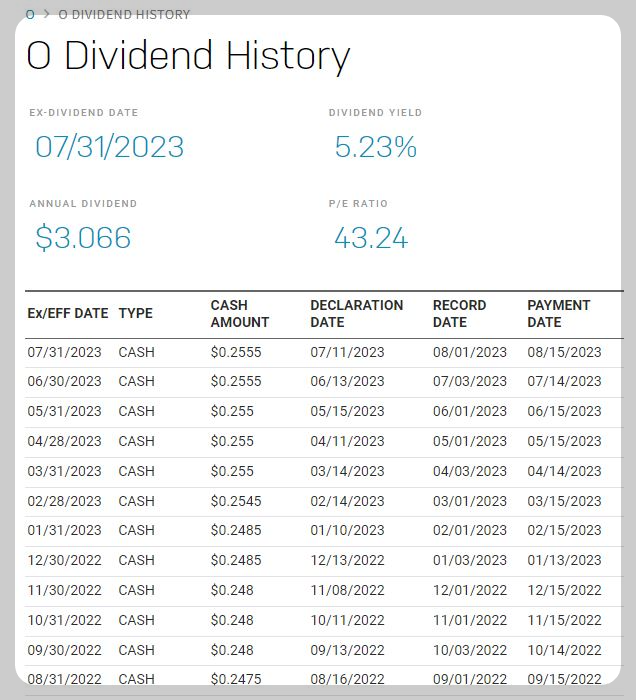636x700 pixels.
Task: Click the RECORD DATE column header
Action: point(459,313)
